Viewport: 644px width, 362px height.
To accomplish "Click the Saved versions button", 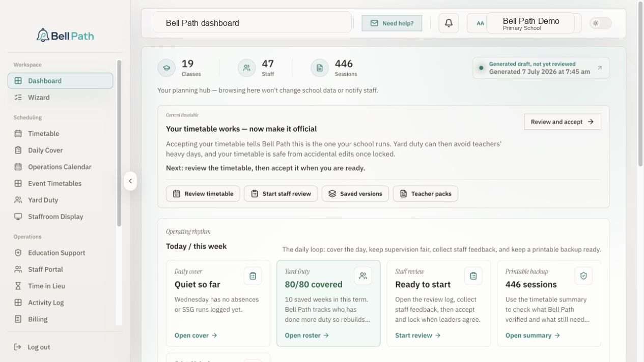I will 355,194.
